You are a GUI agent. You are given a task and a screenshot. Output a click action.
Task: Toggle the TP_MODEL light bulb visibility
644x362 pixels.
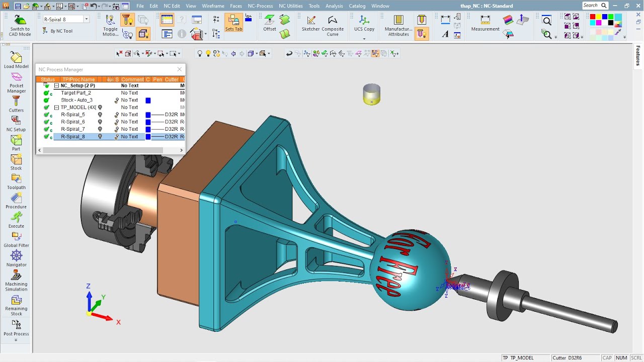pyautogui.click(x=100, y=107)
